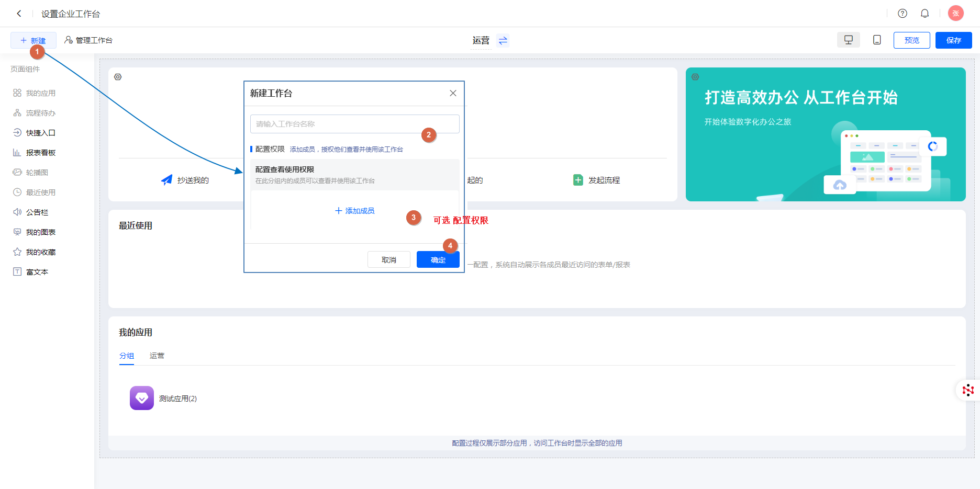Select the 报表看板 component
The width and height of the screenshot is (980, 489).
pos(40,153)
